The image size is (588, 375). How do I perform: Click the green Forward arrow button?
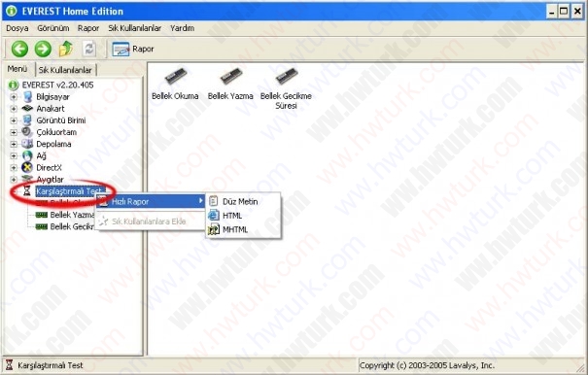43,49
